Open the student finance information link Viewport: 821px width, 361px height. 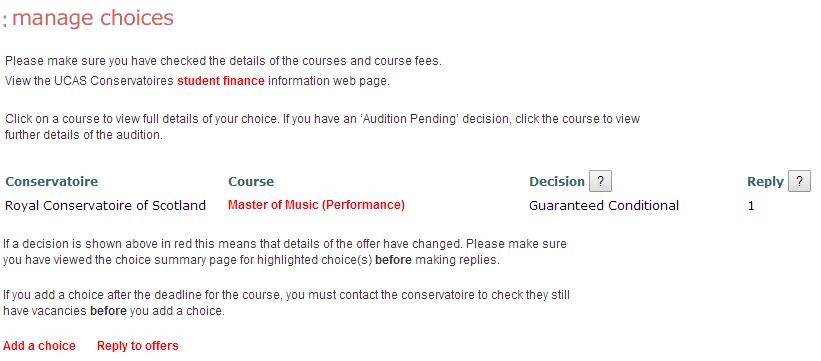(x=220, y=81)
